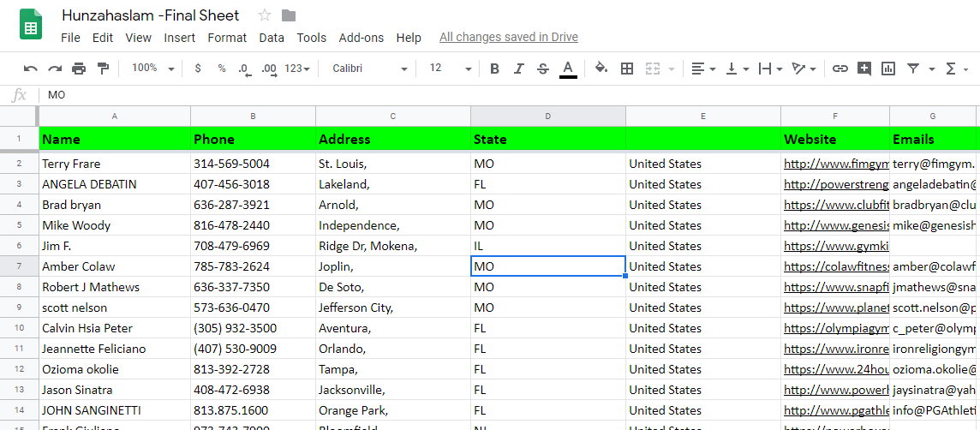Viewport: 980px width, 430px height.
Task: Open the Help menu
Action: pos(409,38)
